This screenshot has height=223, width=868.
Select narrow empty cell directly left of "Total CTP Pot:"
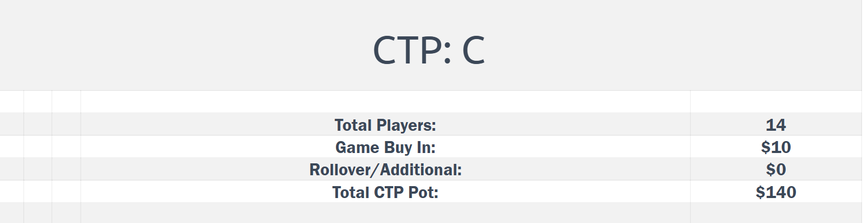pyautogui.click(x=66, y=192)
